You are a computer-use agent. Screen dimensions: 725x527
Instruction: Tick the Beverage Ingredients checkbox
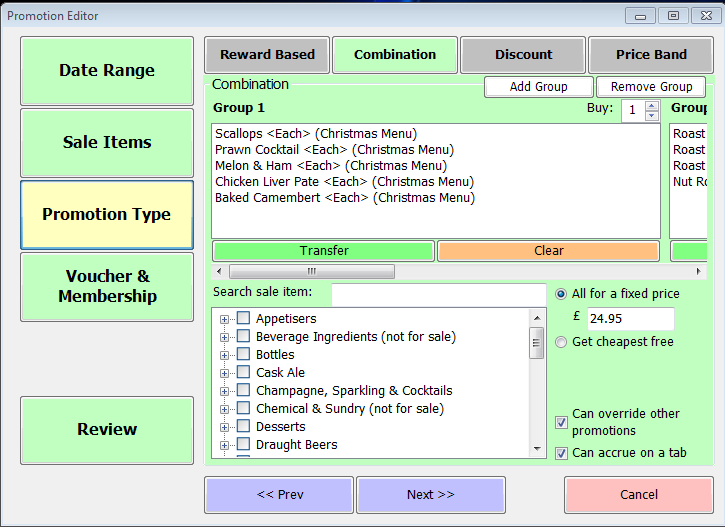coord(243,336)
